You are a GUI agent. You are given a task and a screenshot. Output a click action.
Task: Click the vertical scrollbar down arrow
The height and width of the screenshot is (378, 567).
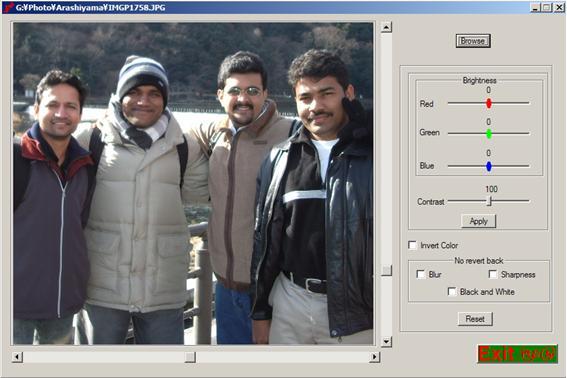tap(386, 341)
